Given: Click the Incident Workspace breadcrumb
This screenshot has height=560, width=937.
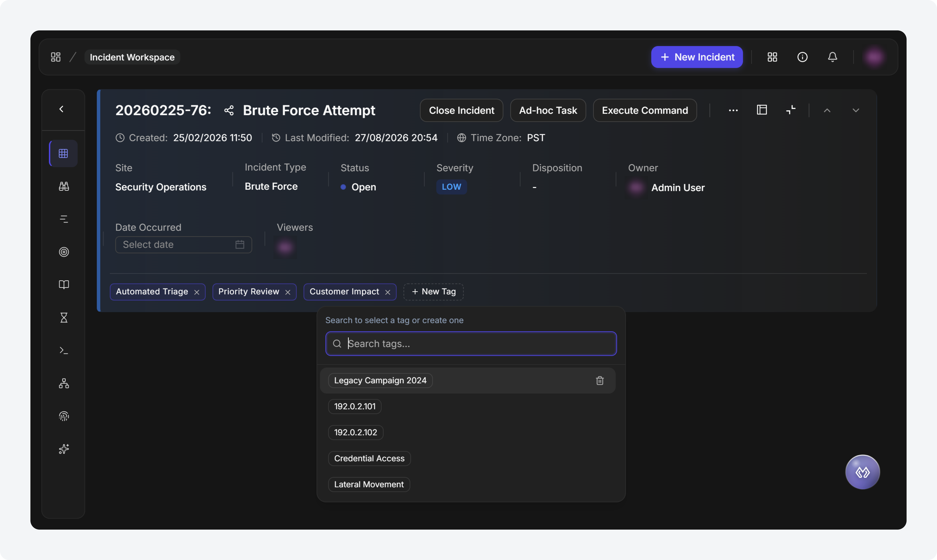Looking at the screenshot, I should point(132,57).
